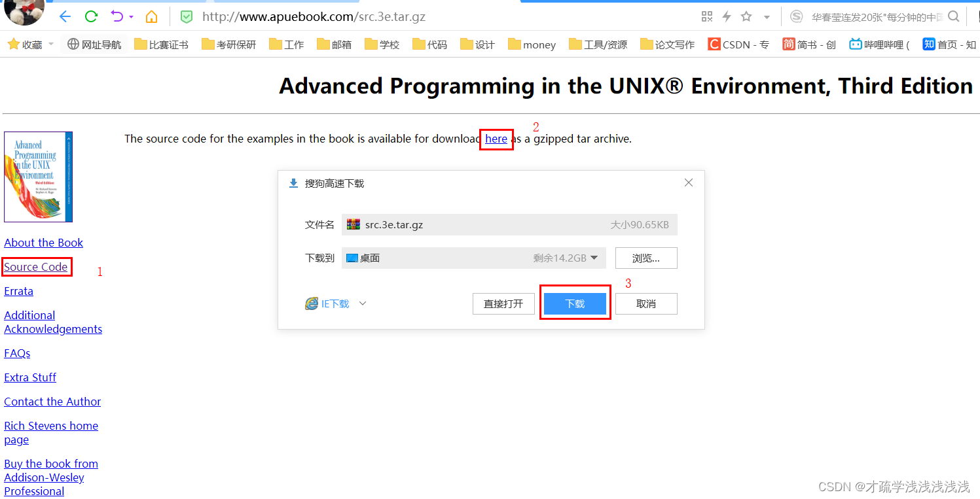The height and width of the screenshot is (499, 980).
Task: Click the purple undo/restore arrow icon
Action: pyautogui.click(x=117, y=16)
